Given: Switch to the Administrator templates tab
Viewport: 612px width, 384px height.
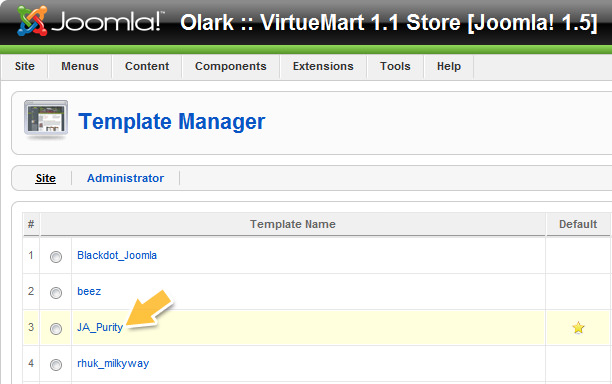Looking at the screenshot, I should tap(125, 178).
